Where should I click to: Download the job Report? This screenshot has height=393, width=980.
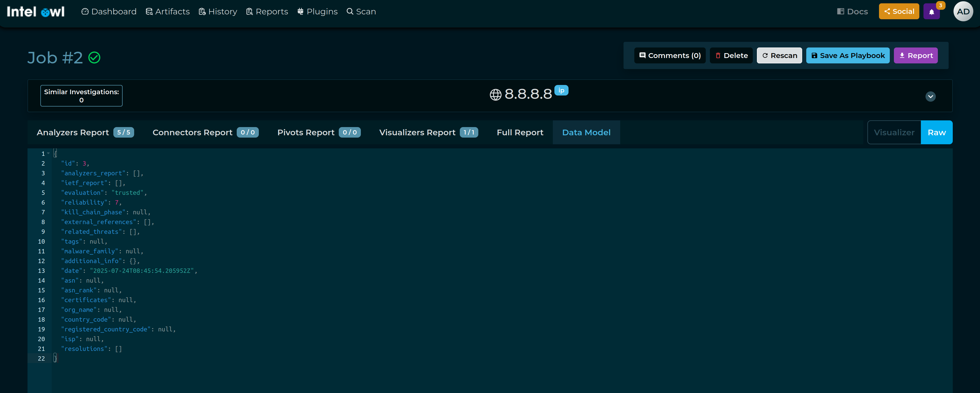tap(916, 55)
